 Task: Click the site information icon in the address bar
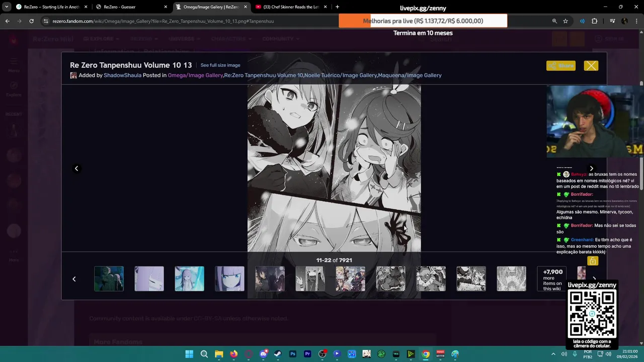pyautogui.click(x=46, y=21)
